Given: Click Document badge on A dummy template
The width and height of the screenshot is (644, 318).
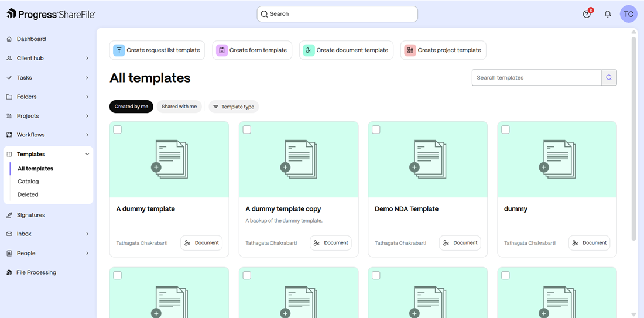Looking at the screenshot, I should tap(201, 243).
